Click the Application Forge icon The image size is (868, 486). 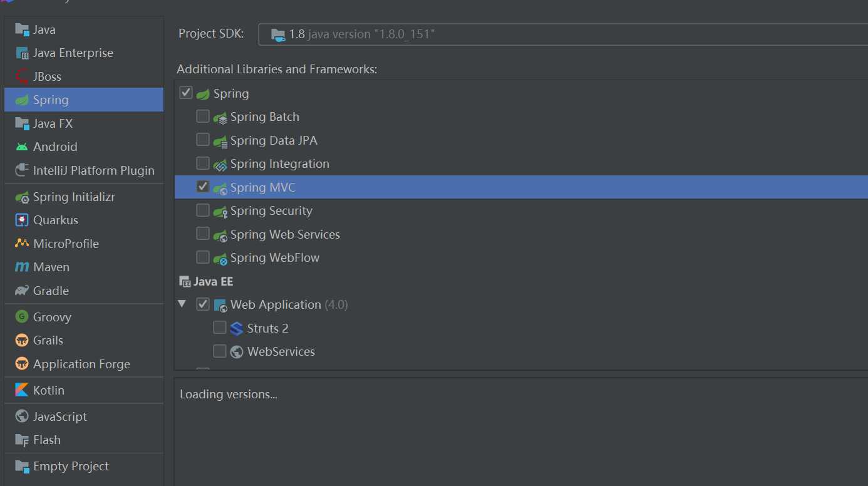(22, 364)
